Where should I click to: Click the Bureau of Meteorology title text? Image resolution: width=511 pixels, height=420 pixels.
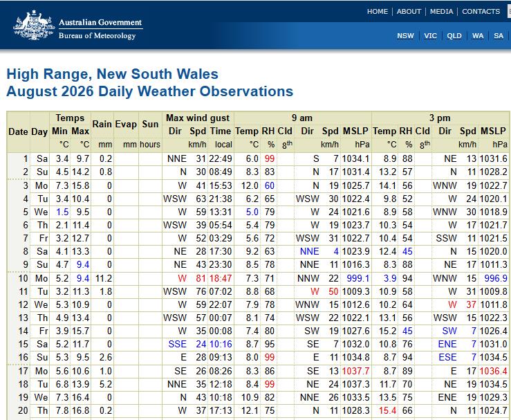97,35
